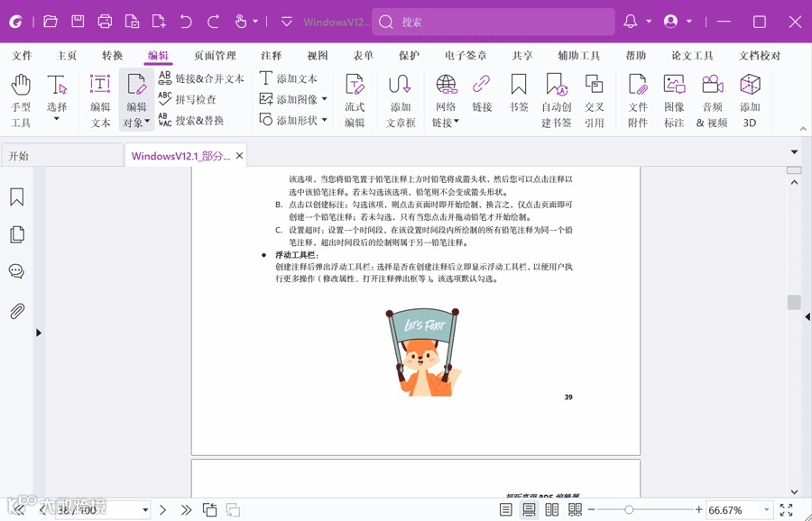812x521 pixels.
Task: Expand the 添加图像 dropdown arrow
Action: [x=325, y=99]
